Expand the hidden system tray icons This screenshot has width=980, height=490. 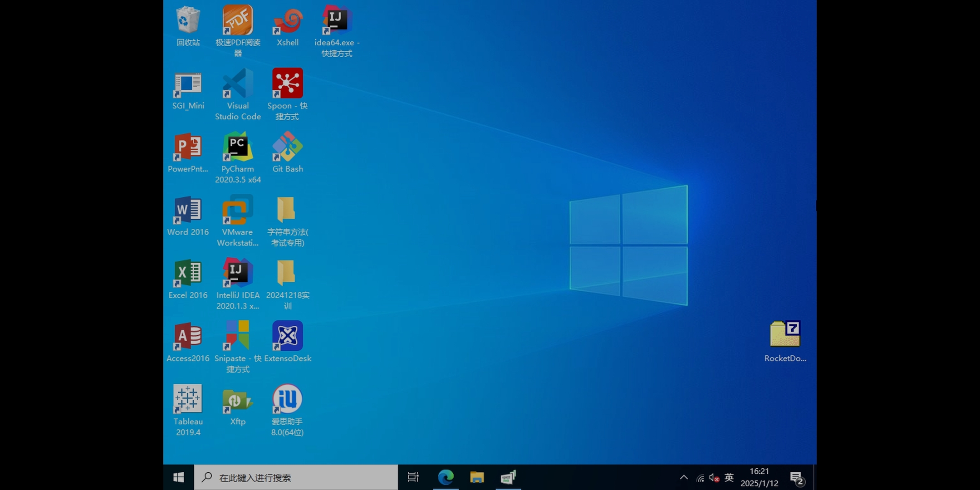(684, 477)
